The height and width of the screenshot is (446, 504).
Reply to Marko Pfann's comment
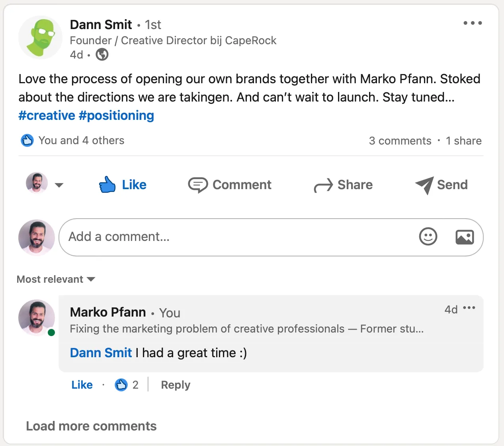pos(176,385)
